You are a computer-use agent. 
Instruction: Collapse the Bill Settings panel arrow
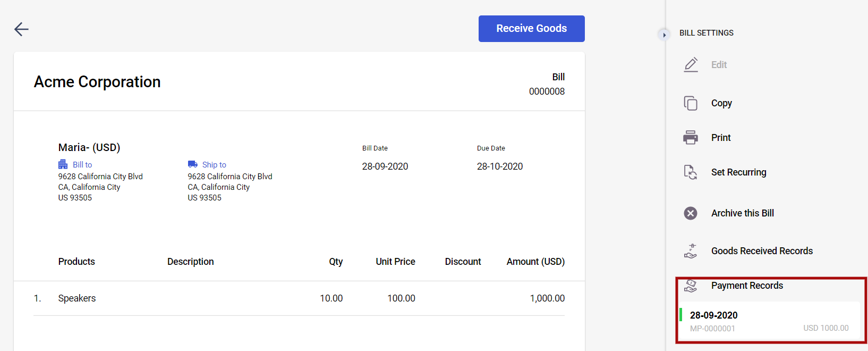(x=664, y=35)
